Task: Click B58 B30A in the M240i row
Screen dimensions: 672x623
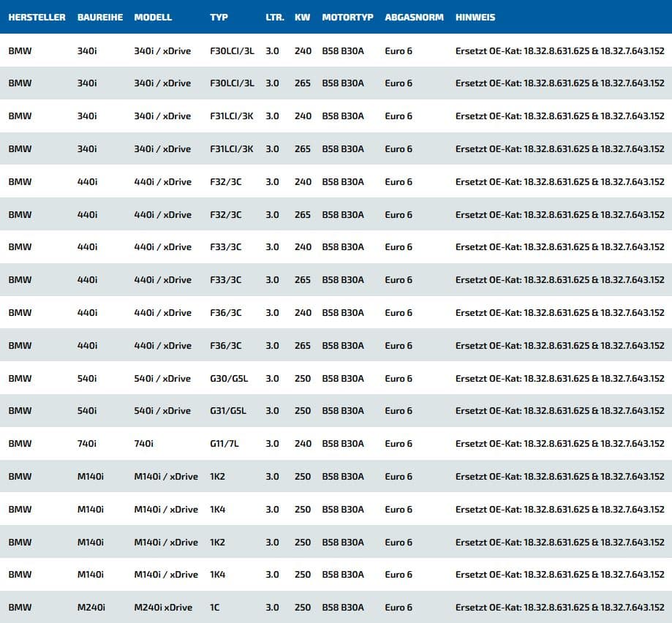Action: coord(343,607)
